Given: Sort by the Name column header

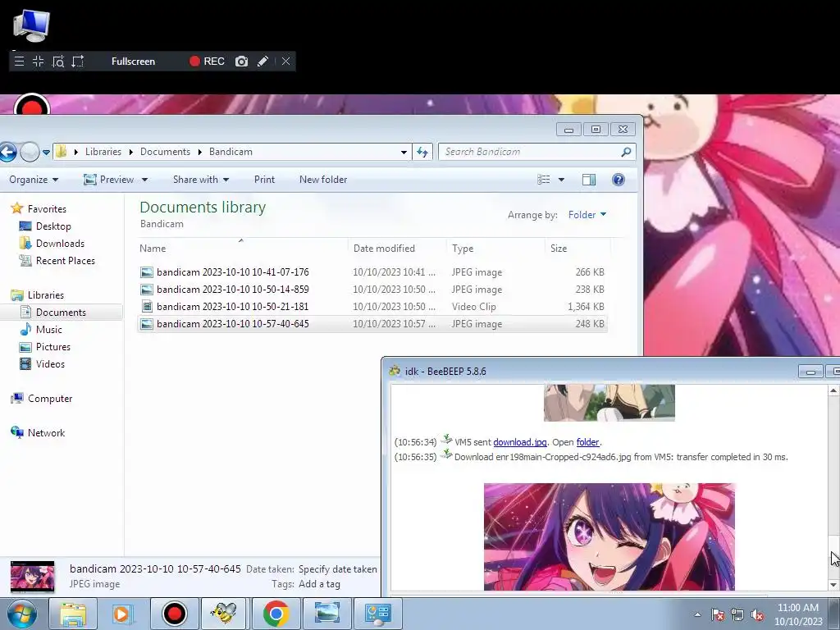Looking at the screenshot, I should tap(243, 248).
